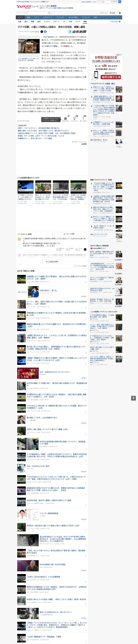Select the トップ tab
Screen dimensions: 138x644
[20, 17]
